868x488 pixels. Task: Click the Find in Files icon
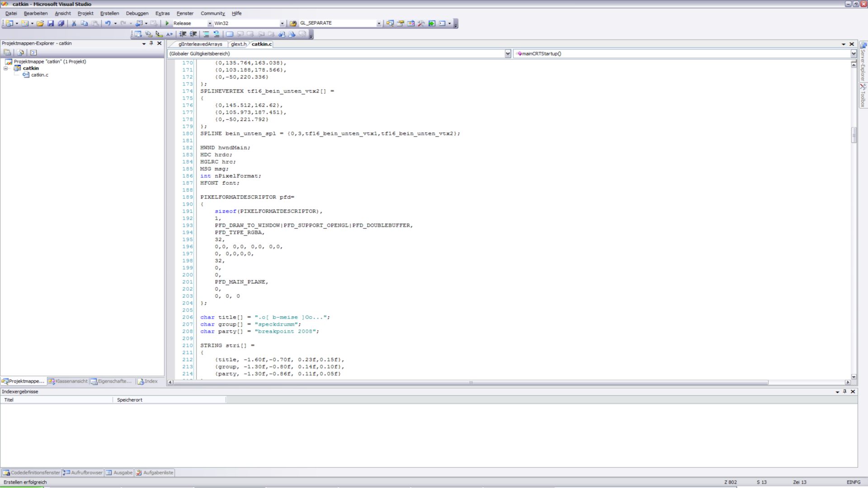coord(293,23)
